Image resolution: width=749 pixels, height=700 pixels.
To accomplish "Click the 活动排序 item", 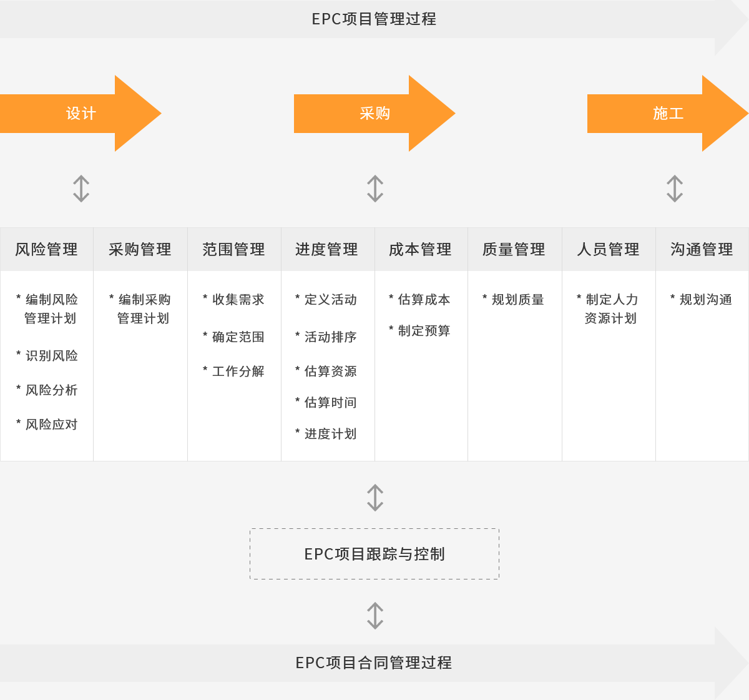I will click(x=326, y=337).
